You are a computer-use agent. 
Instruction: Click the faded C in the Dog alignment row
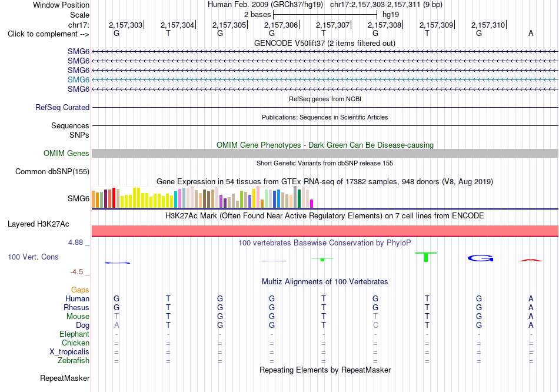(x=375, y=325)
